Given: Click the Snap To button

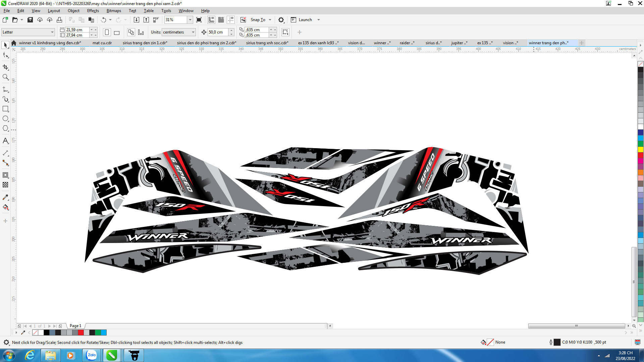Looking at the screenshot, I should 258,20.
